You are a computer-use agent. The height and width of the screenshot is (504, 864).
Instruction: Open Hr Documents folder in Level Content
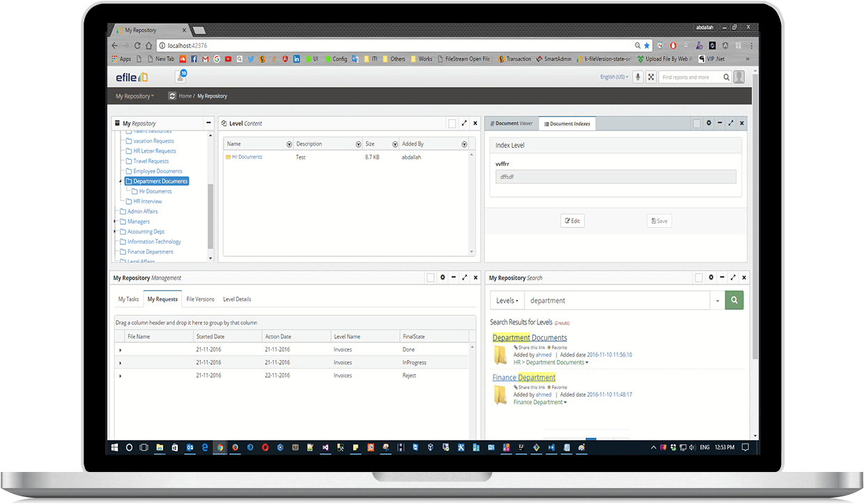247,157
